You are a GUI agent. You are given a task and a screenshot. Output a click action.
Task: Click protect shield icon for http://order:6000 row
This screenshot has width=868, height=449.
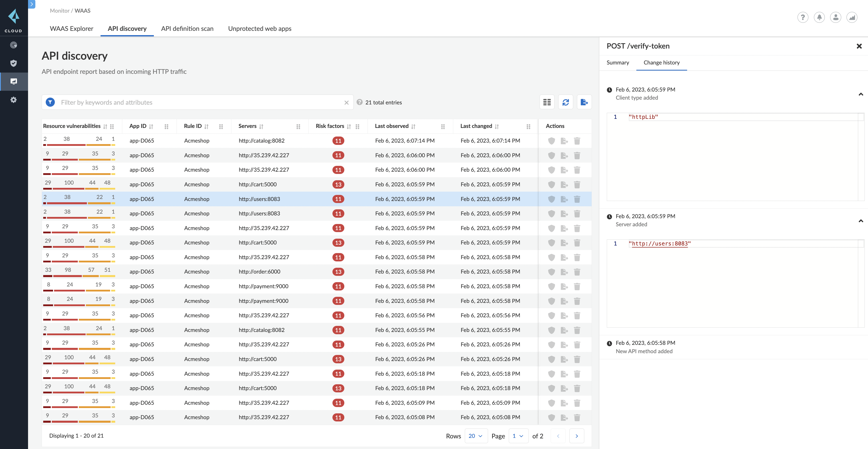551,272
